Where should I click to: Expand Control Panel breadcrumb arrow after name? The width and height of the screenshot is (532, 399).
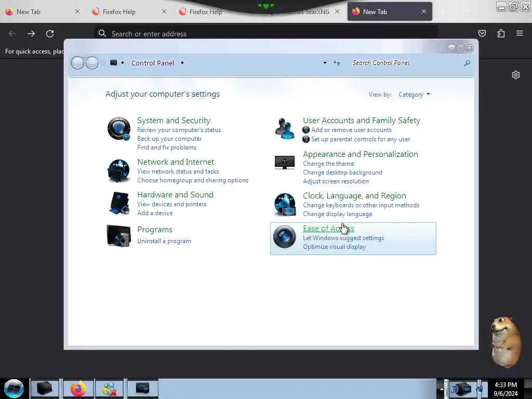pos(182,63)
